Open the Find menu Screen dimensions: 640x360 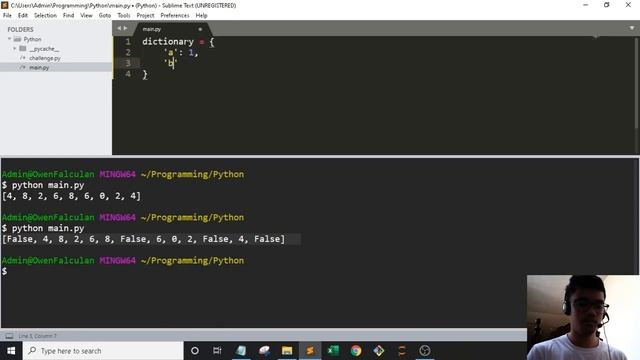pos(68,16)
